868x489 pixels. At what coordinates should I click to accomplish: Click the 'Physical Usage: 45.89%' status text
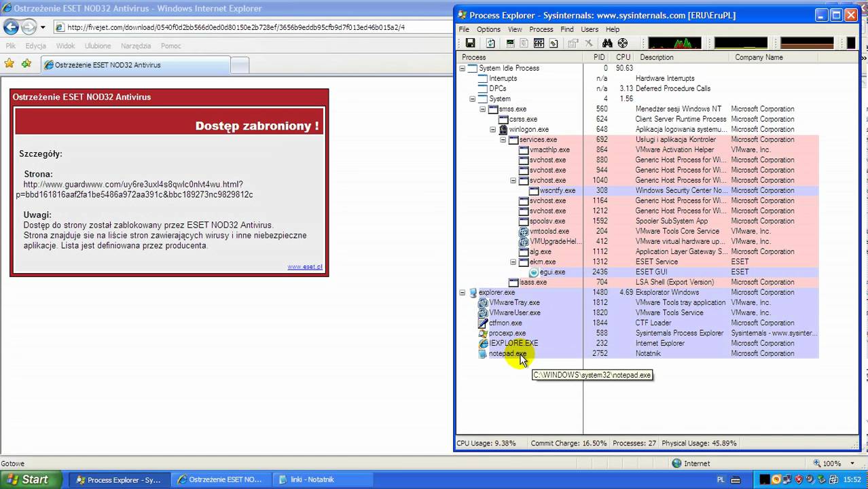pos(700,443)
